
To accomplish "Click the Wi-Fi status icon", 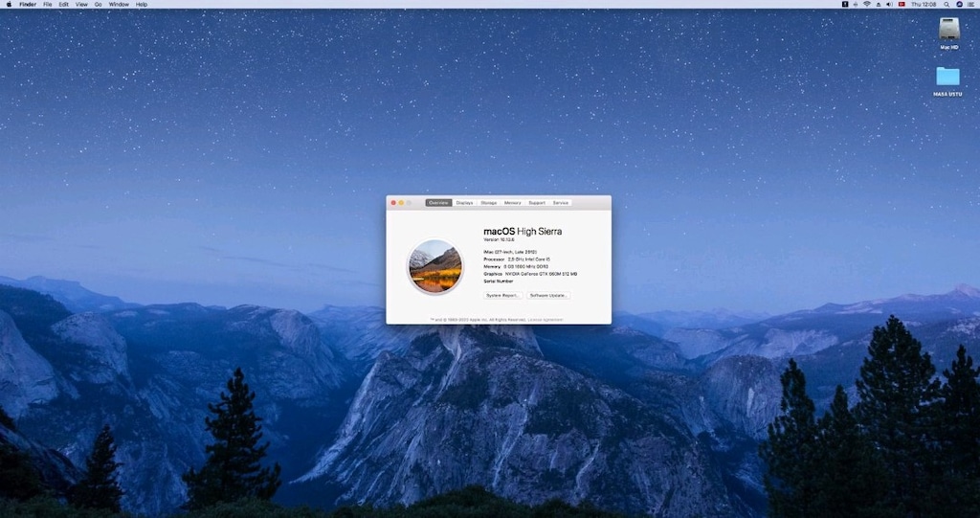I will coord(867,5).
